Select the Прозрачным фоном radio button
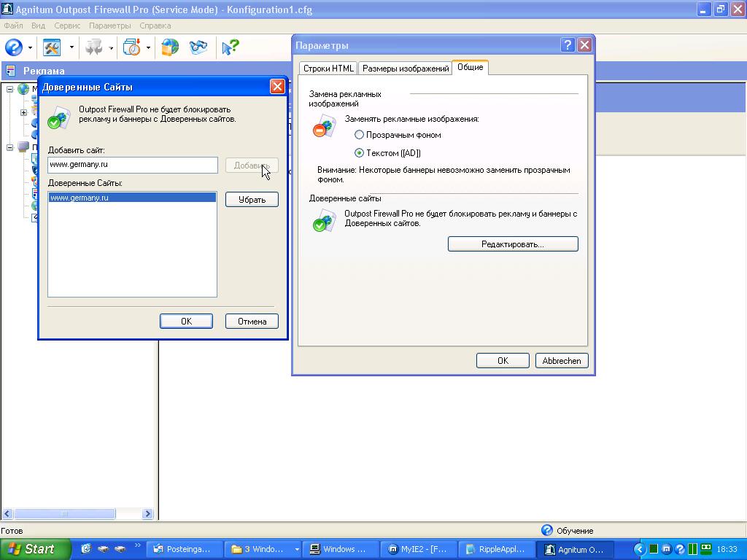Viewport: 747px width, 560px height. coord(359,135)
